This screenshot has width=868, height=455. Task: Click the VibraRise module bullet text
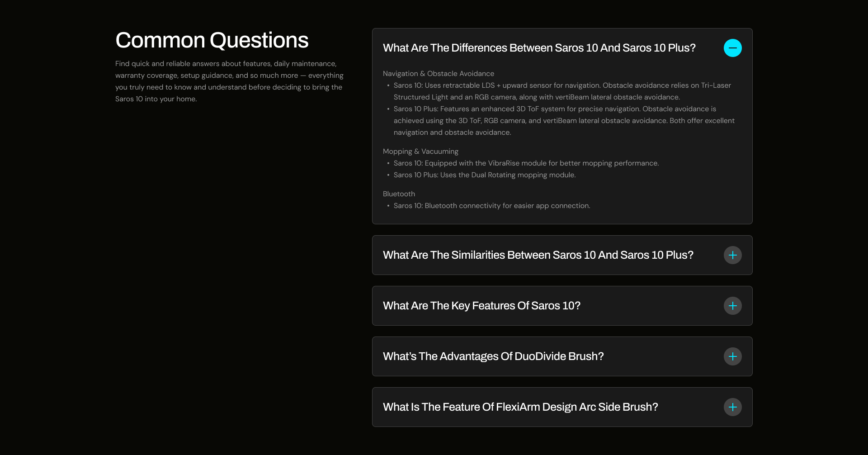526,163
